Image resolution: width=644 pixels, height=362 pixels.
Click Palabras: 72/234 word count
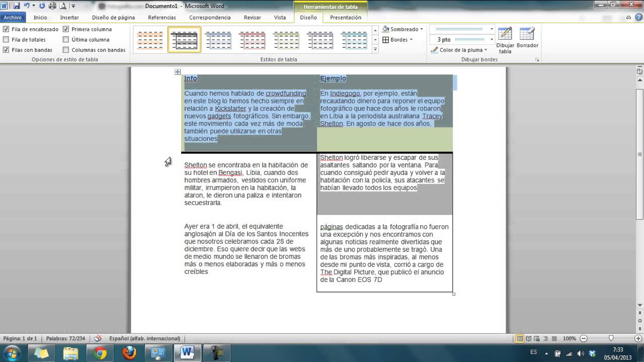point(66,338)
